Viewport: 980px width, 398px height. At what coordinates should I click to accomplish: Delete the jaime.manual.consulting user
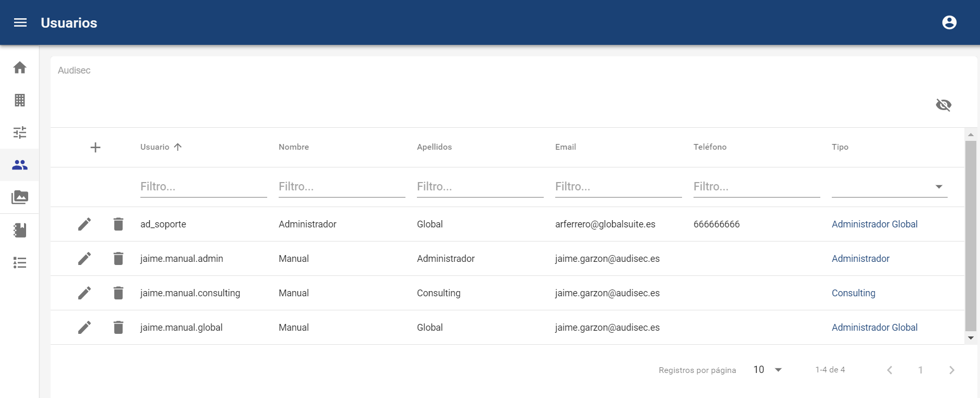(x=118, y=293)
